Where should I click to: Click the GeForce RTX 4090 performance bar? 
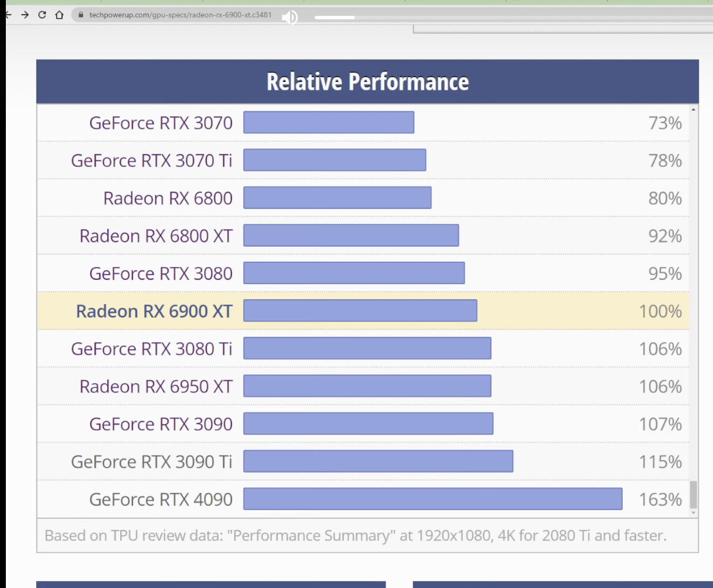coord(433,498)
